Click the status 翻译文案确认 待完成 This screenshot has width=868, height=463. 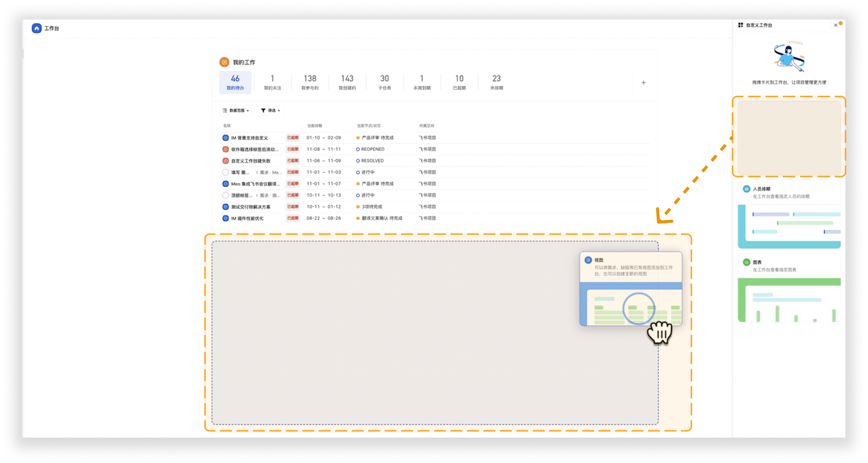pos(382,218)
